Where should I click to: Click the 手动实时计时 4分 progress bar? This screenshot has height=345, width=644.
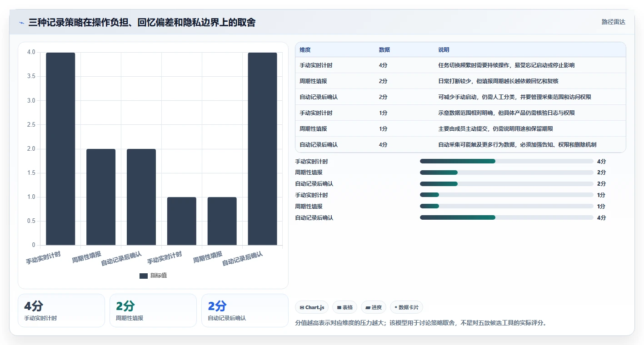click(x=507, y=161)
